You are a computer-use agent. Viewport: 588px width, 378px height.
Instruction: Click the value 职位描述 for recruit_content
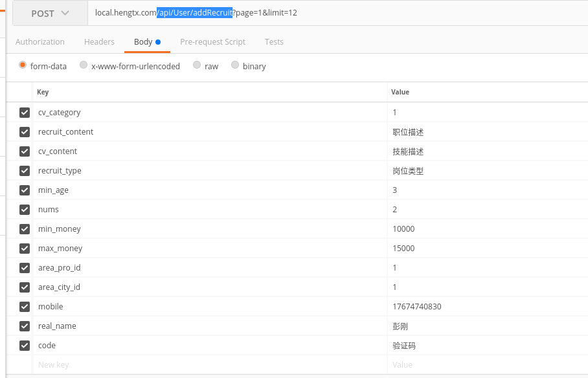point(408,132)
